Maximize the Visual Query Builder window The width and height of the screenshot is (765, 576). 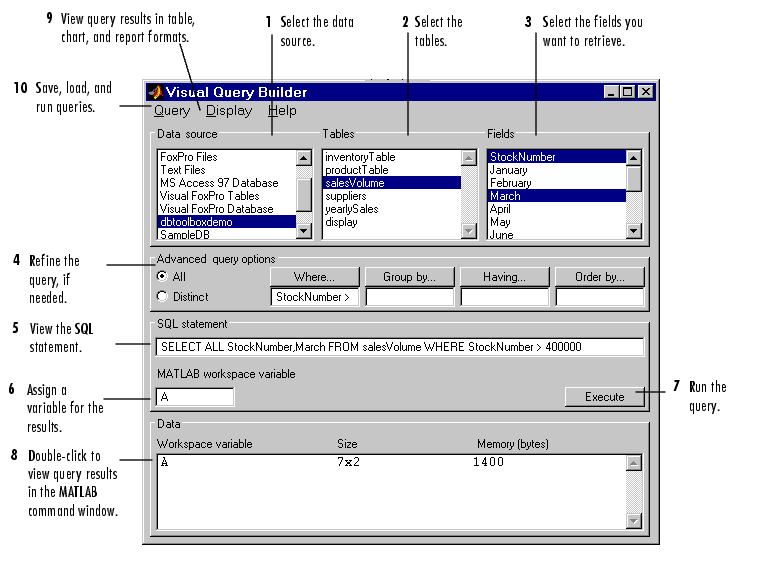tap(627, 92)
